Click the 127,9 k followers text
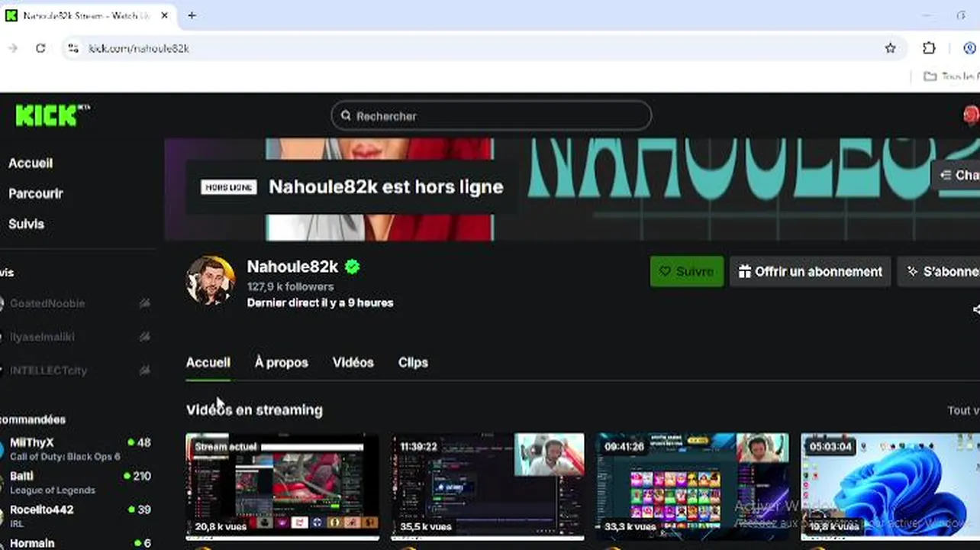 291,286
